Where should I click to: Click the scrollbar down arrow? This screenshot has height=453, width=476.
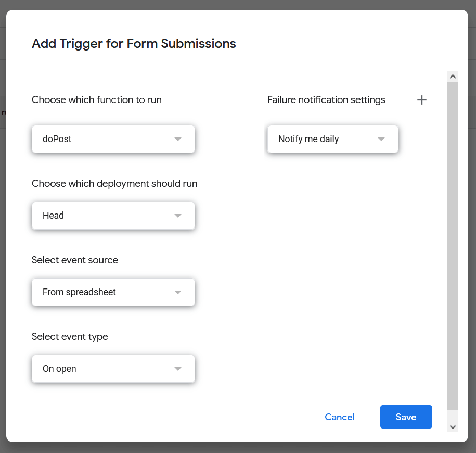(453, 426)
